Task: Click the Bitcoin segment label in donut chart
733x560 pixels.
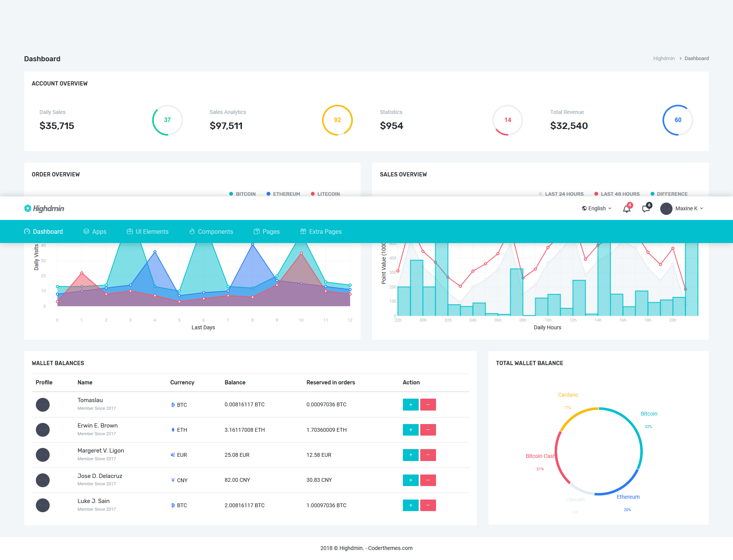Action: point(649,414)
